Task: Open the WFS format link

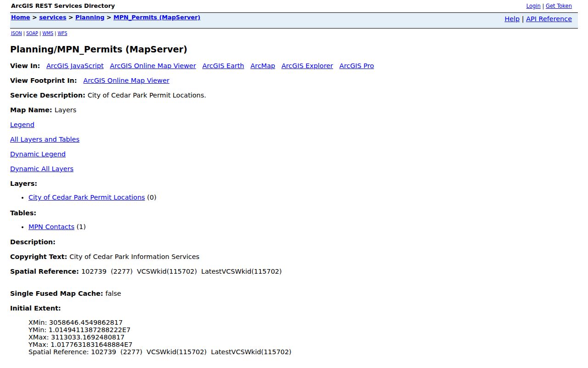Action: click(62, 34)
